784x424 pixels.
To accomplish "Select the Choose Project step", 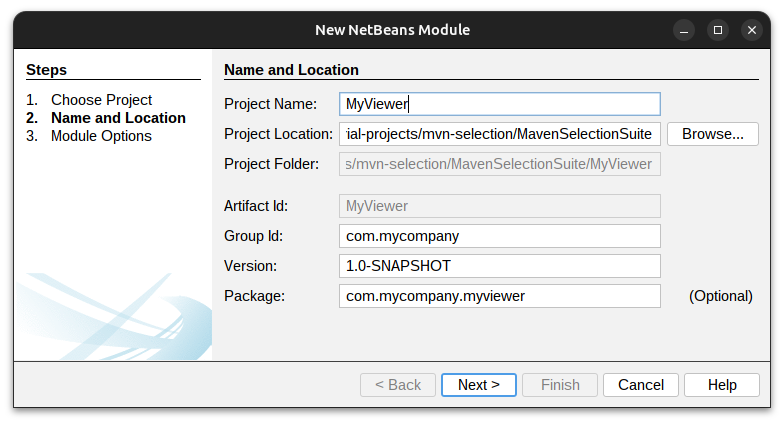I will (101, 100).
